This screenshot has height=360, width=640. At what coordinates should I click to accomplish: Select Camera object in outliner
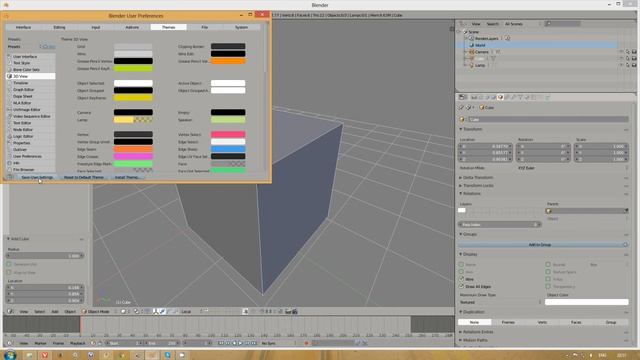482,52
